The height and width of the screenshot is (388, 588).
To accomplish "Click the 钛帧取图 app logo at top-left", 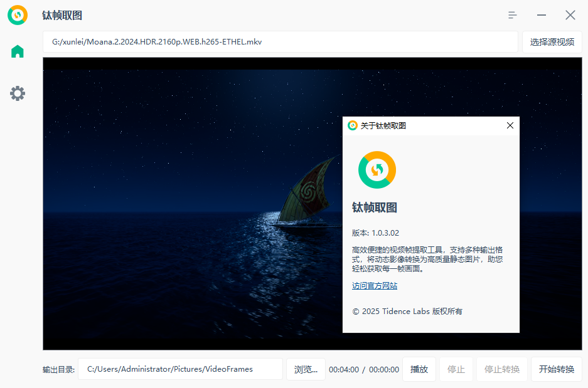I will point(18,15).
